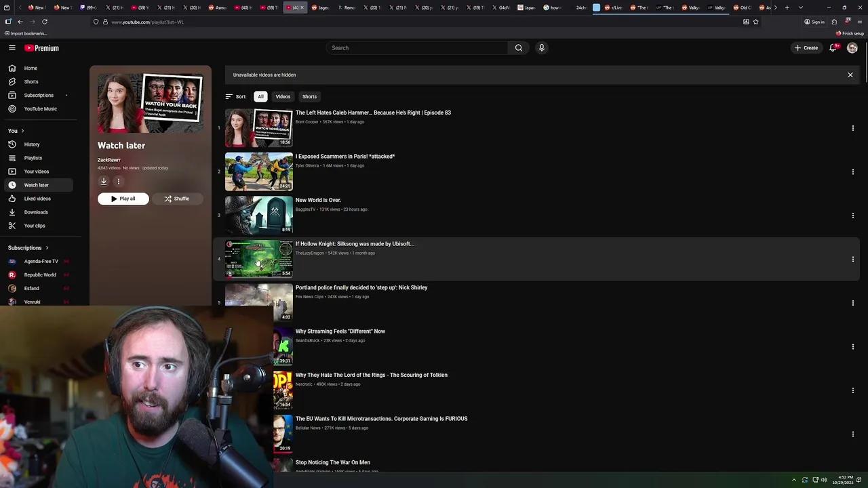Image resolution: width=868 pixels, height=488 pixels.
Task: Bookmark this page with the star icon
Action: (x=755, y=22)
